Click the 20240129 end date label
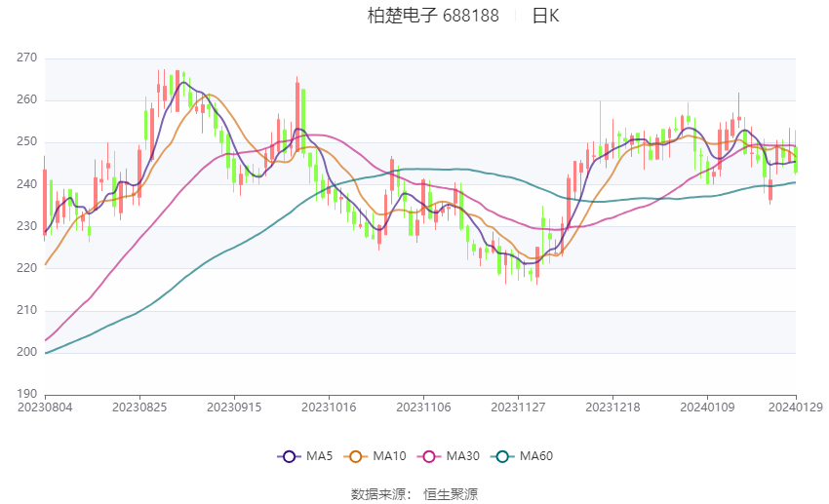Viewport: 829px width, 504px height. 796,407
